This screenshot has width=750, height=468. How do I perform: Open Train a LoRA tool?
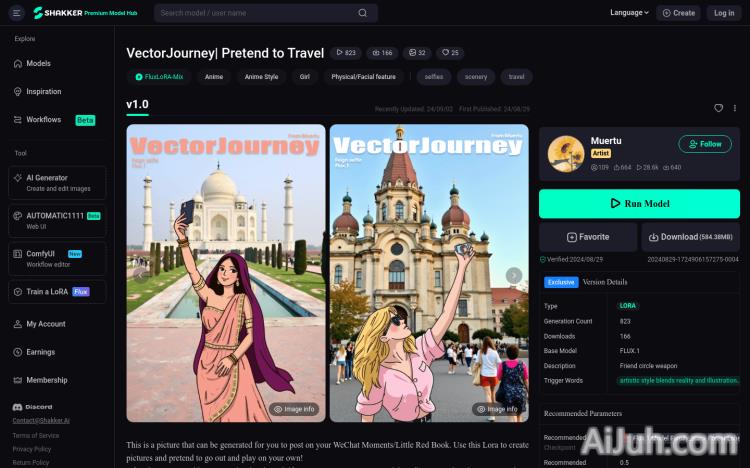coord(57,291)
